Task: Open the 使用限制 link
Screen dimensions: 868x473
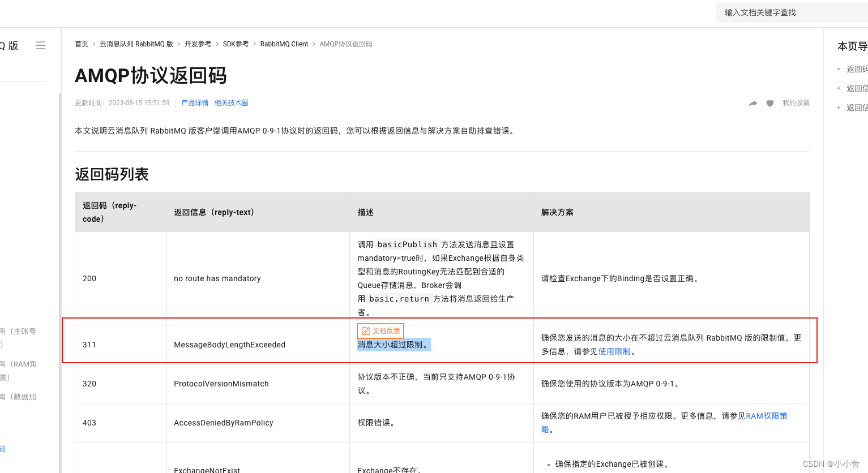Action: (614, 351)
